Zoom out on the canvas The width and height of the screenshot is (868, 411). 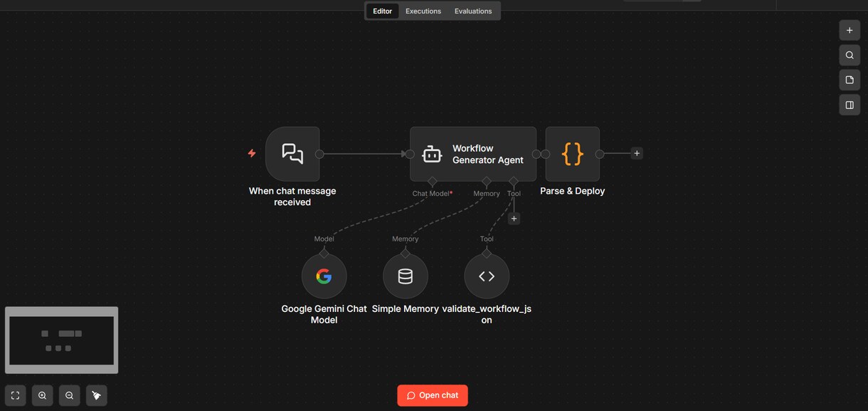(x=69, y=395)
